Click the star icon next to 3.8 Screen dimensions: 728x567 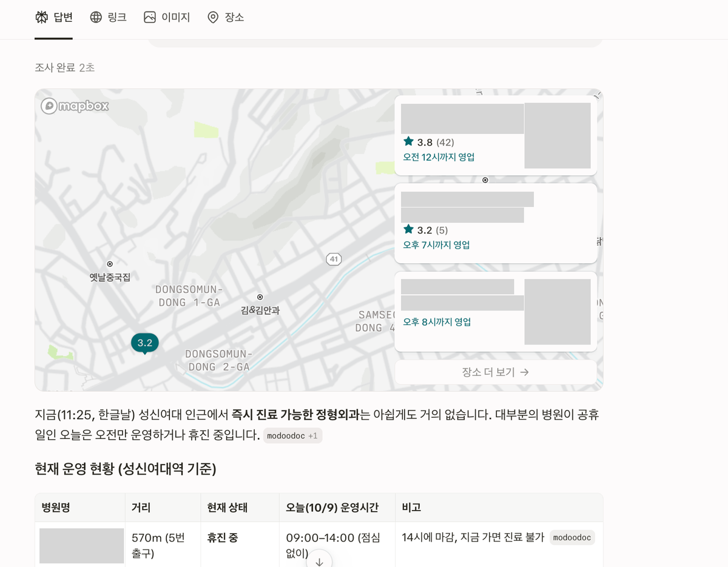(x=408, y=141)
